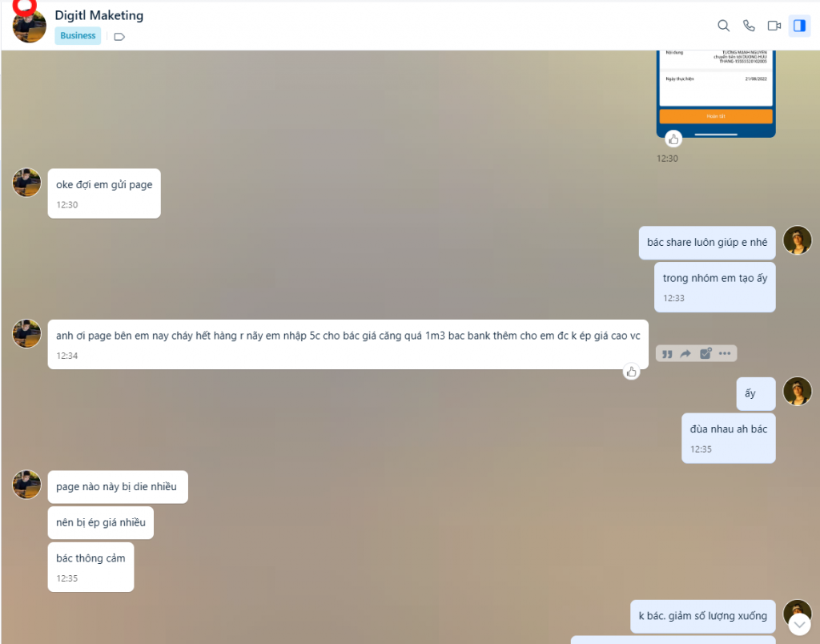
Task: Start a video call
Action: [x=774, y=26]
